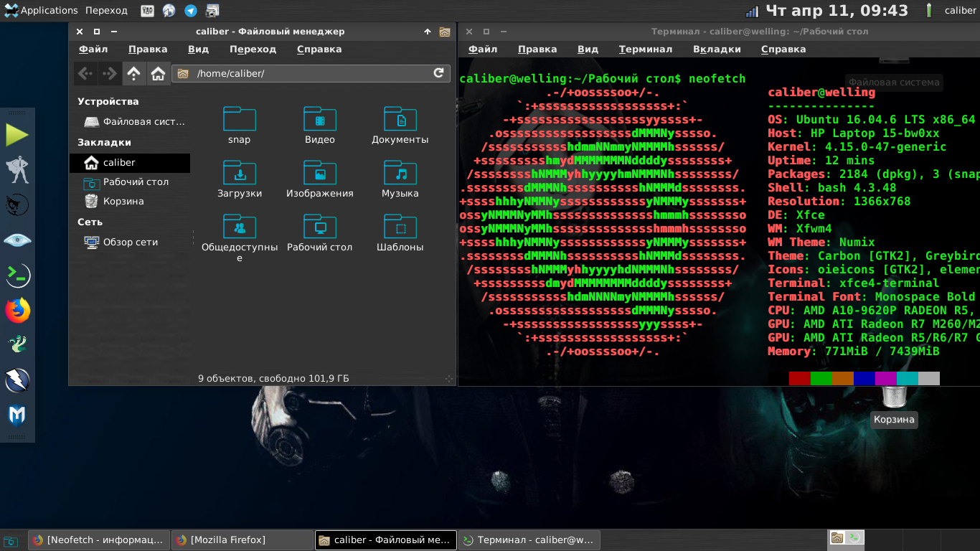The image size is (980, 551).
Task: Switch to the Neofetch taskbar window
Action: point(98,540)
